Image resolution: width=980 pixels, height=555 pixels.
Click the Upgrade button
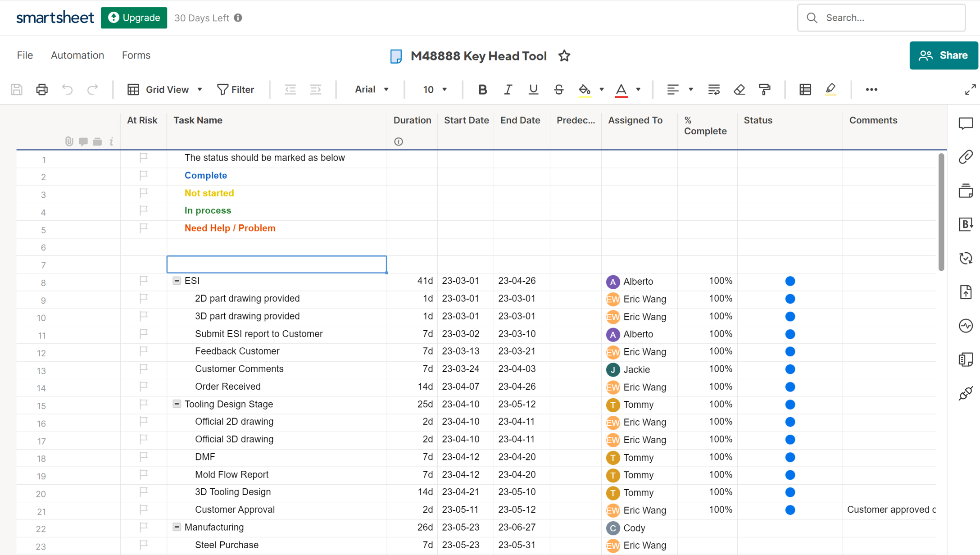point(134,18)
